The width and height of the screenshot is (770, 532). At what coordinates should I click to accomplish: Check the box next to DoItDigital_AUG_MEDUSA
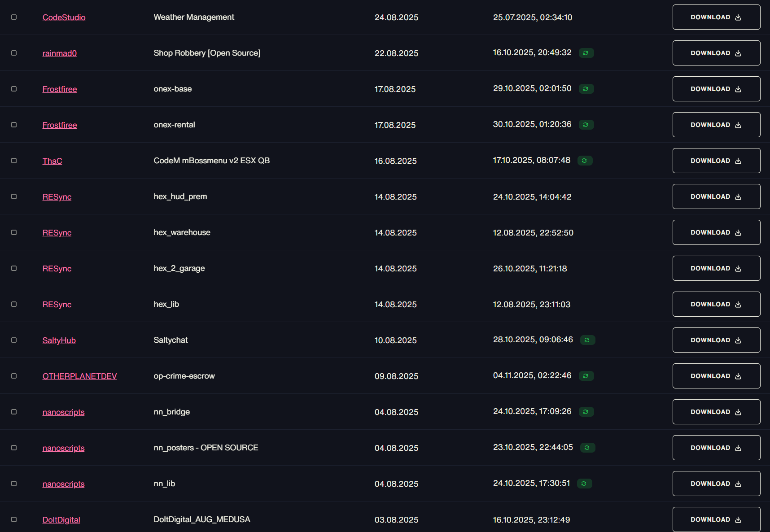coord(14,519)
